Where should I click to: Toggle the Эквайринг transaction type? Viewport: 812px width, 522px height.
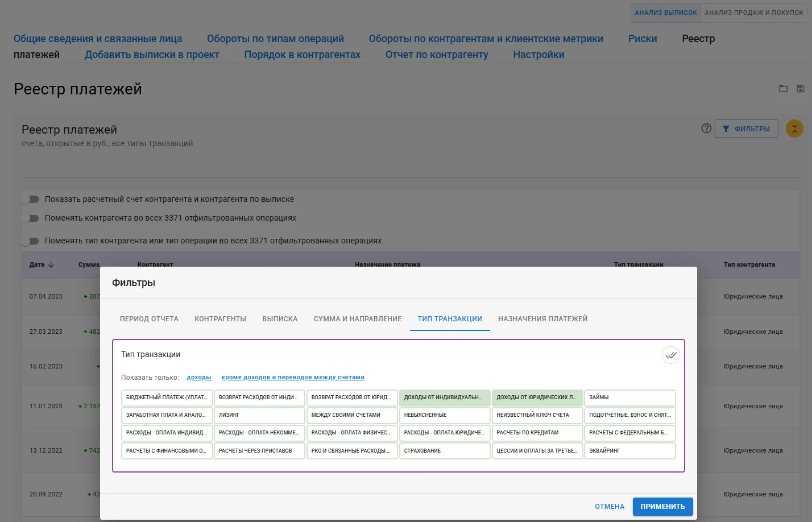630,451
